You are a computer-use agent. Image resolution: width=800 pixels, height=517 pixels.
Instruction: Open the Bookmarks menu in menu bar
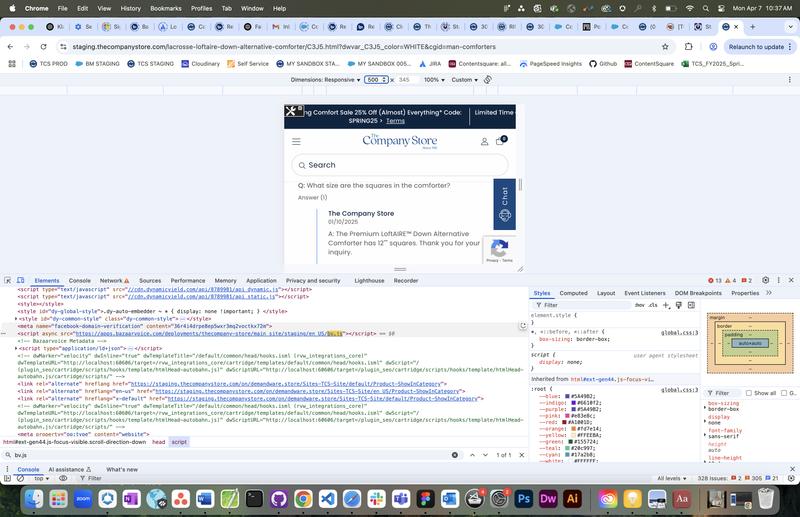[x=166, y=8]
